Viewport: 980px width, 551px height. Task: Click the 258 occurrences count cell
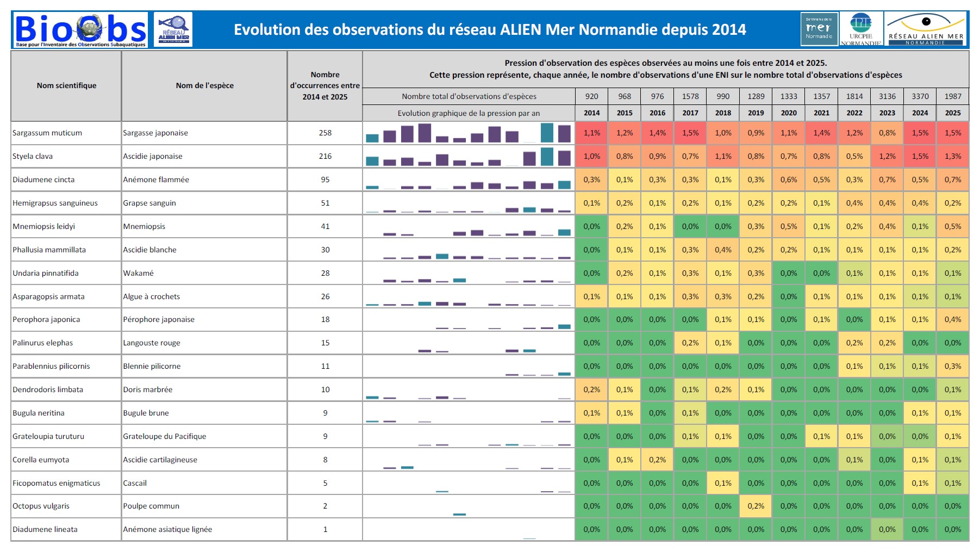pos(325,133)
